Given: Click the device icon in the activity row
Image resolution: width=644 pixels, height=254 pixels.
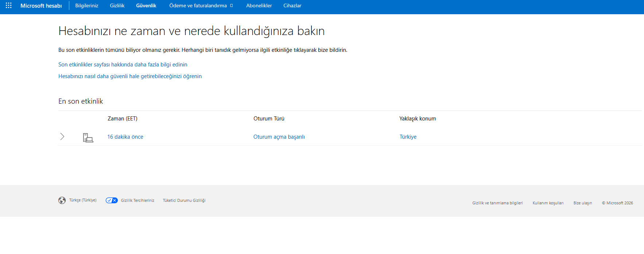Looking at the screenshot, I should (x=88, y=138).
